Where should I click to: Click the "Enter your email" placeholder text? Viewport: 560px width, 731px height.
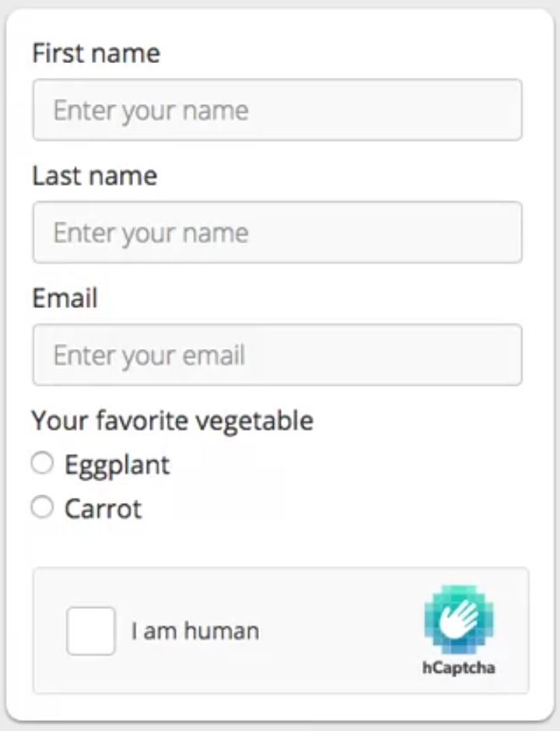(x=149, y=355)
